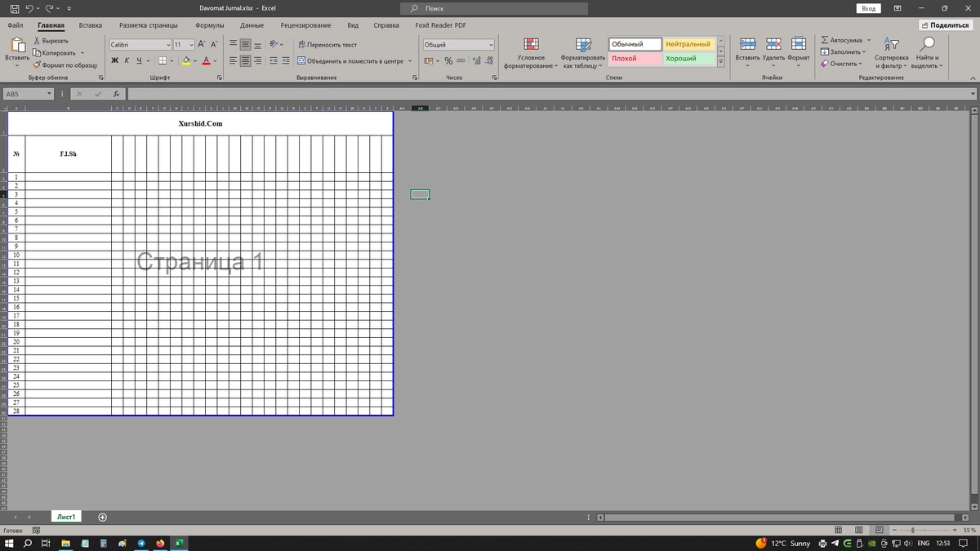Align text to middle of cell

point(246,45)
